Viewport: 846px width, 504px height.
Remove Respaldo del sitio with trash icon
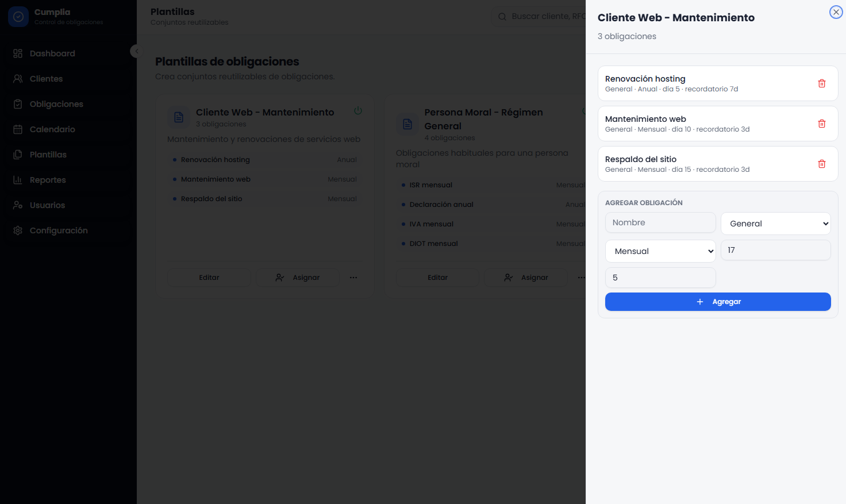(x=822, y=164)
